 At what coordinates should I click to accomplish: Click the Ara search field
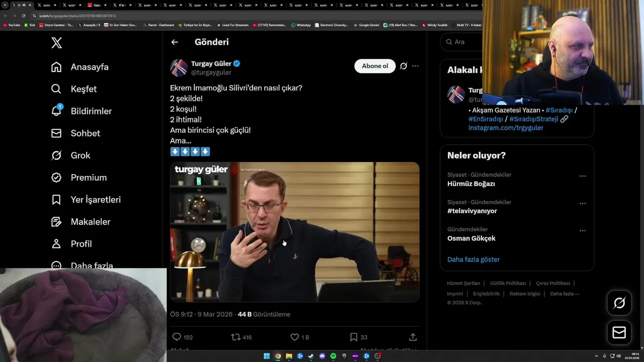pyautogui.click(x=461, y=42)
